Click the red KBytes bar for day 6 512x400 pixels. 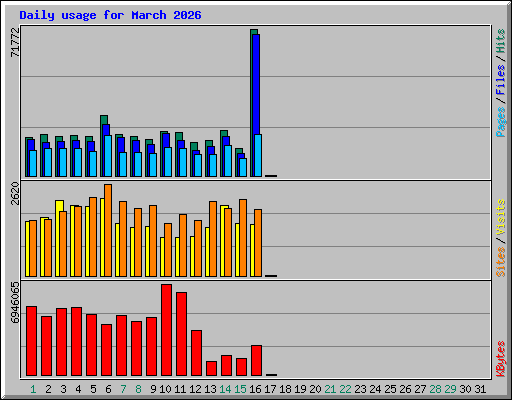pyautogui.click(x=107, y=350)
